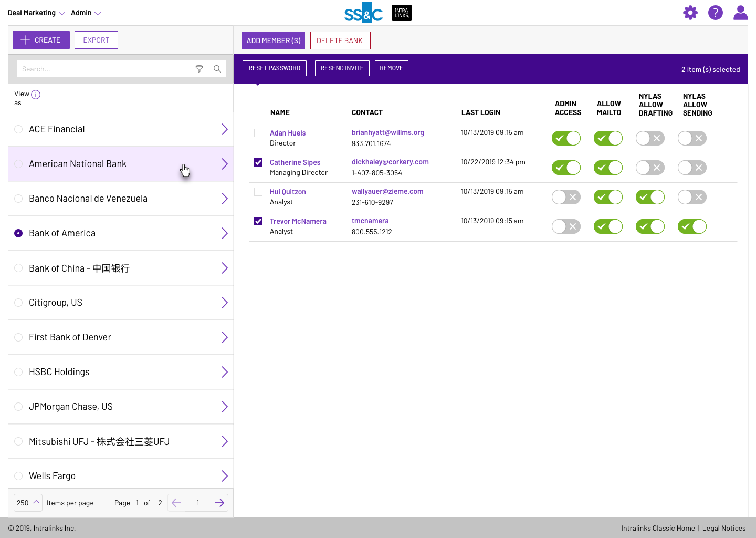This screenshot has width=756, height=538.
Task: Sort by LAST LOGIN column header
Action: pos(481,112)
